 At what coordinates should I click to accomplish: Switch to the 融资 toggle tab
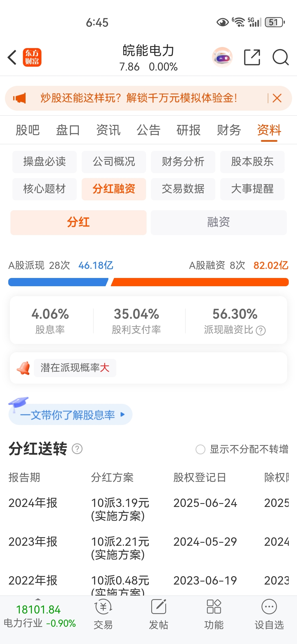tap(219, 222)
